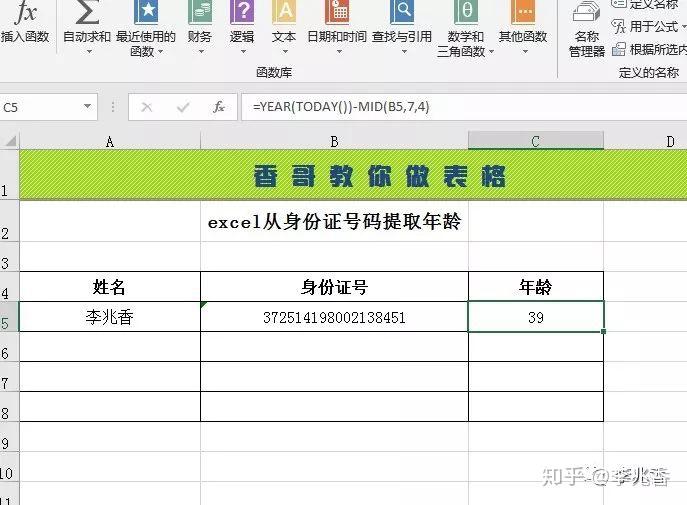
Task: Expand the Text (文本) dropdown arrow
Action: pyautogui.click(x=285, y=52)
